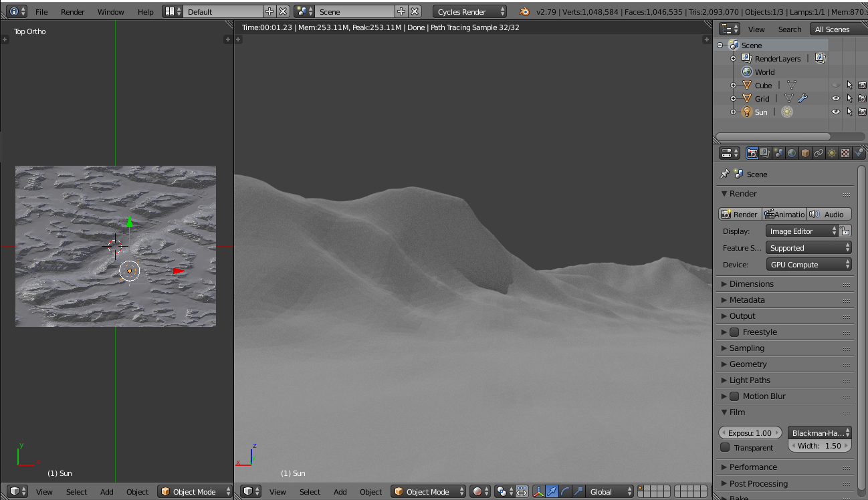Viewport: 868px width, 500px height.
Task: Enable the Motion Blur checkbox
Action: pos(734,396)
